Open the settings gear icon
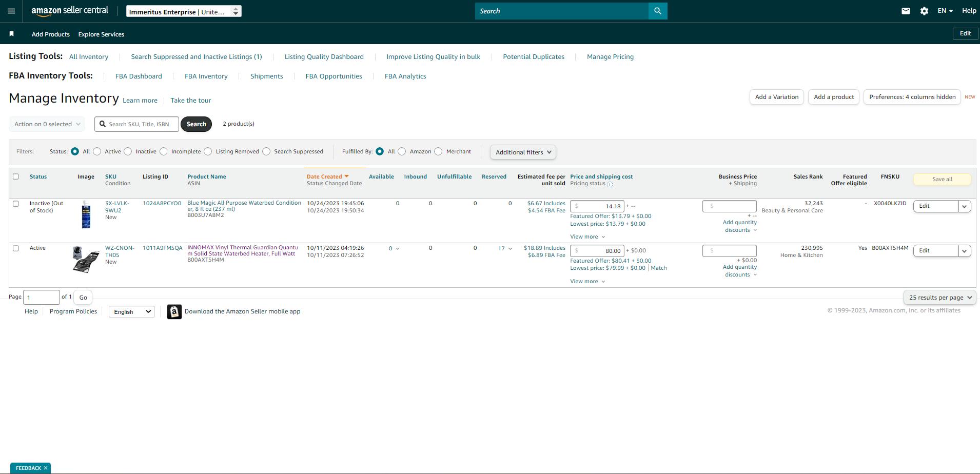The image size is (980, 474). tap(924, 11)
